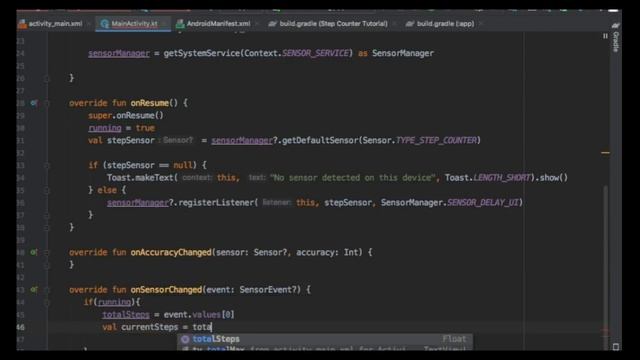Click the gradle icon on build.gradle (:app) tab
Image resolution: width=640 pixels, height=360 pixels.
410,24
